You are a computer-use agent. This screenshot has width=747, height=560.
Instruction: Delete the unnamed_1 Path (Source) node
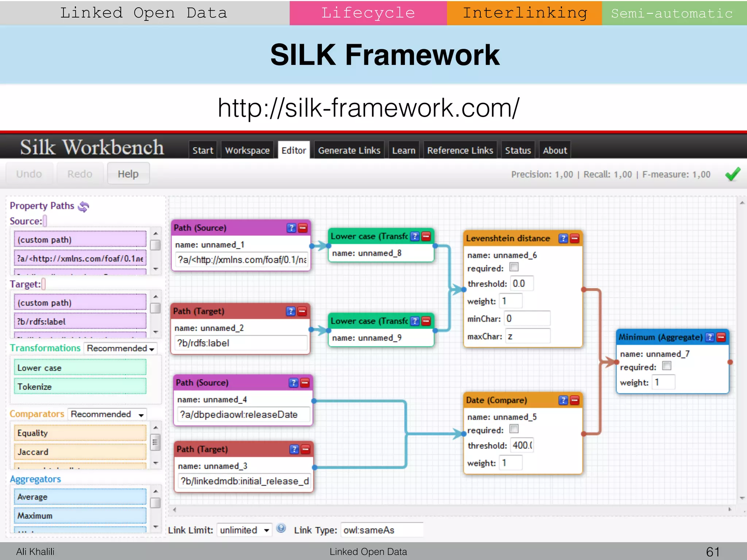pyautogui.click(x=303, y=228)
